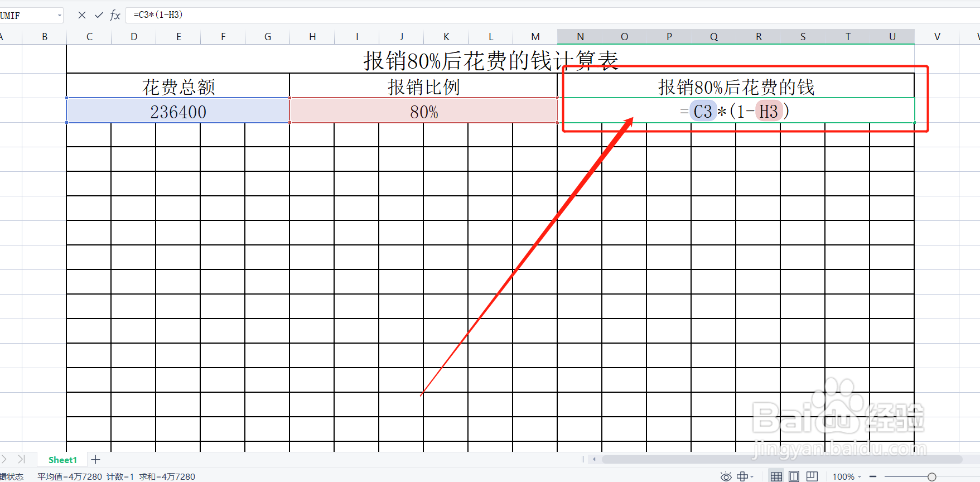Click the title 报销80%后花费的钱计算表

click(x=491, y=60)
